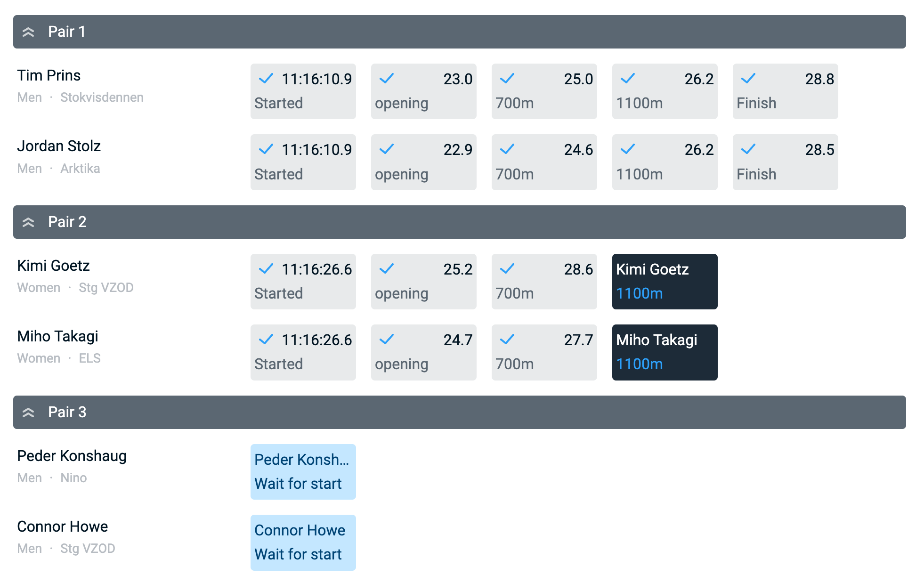Select Jordan Stolz's Finish 28.5 cell
The image size is (924, 583).
click(785, 162)
